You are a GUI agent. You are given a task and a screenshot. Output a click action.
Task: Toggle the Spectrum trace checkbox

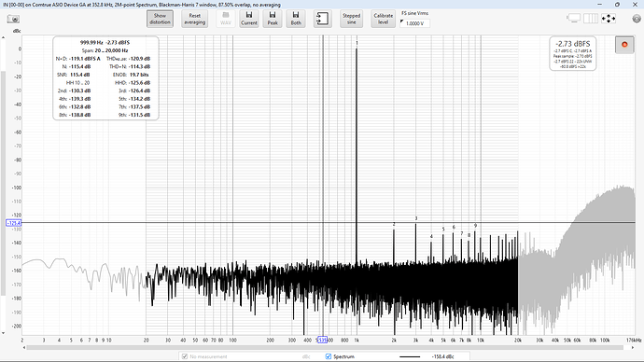[x=329, y=356]
